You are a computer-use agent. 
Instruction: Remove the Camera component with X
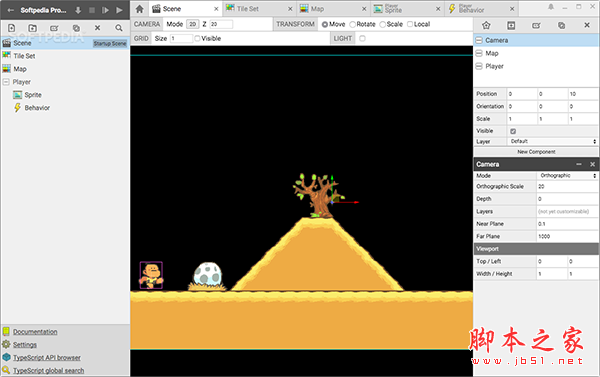[592, 164]
